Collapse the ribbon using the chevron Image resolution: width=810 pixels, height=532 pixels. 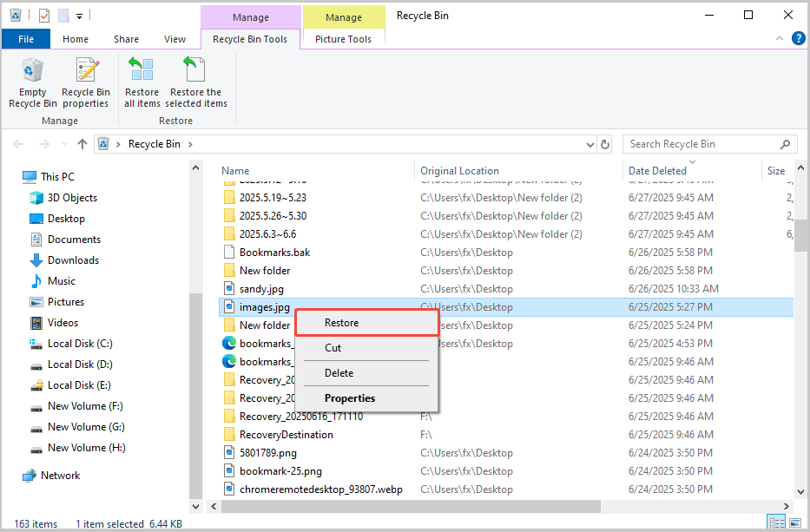point(779,39)
